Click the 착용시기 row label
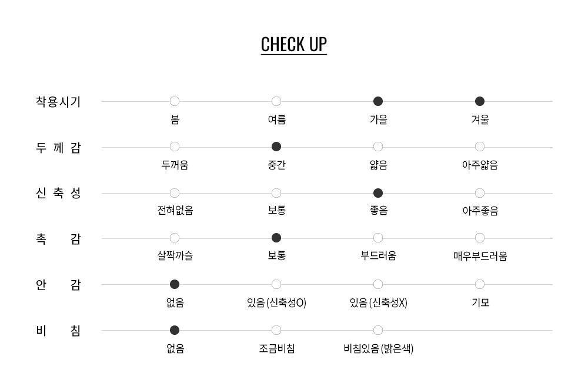The width and height of the screenshot is (588, 389). tap(58, 102)
